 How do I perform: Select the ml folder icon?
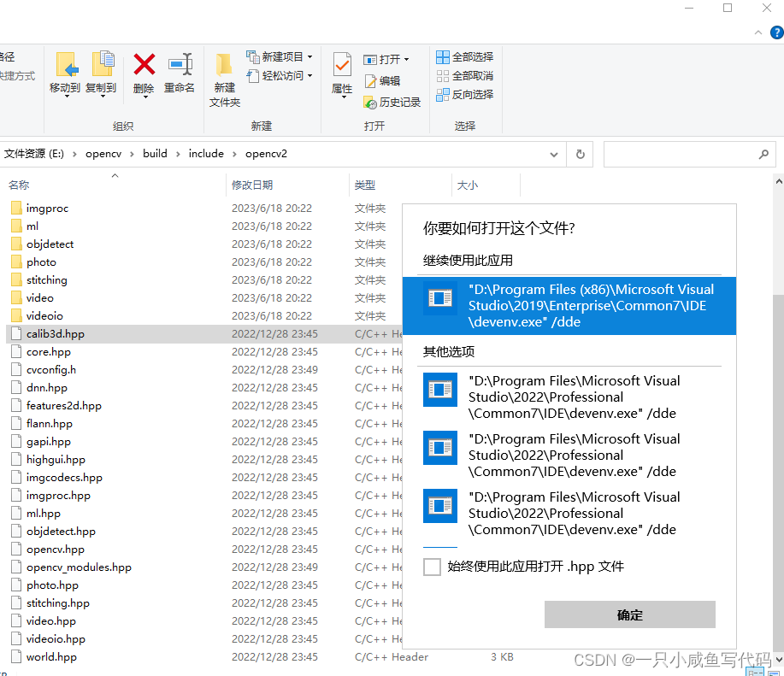(x=16, y=226)
